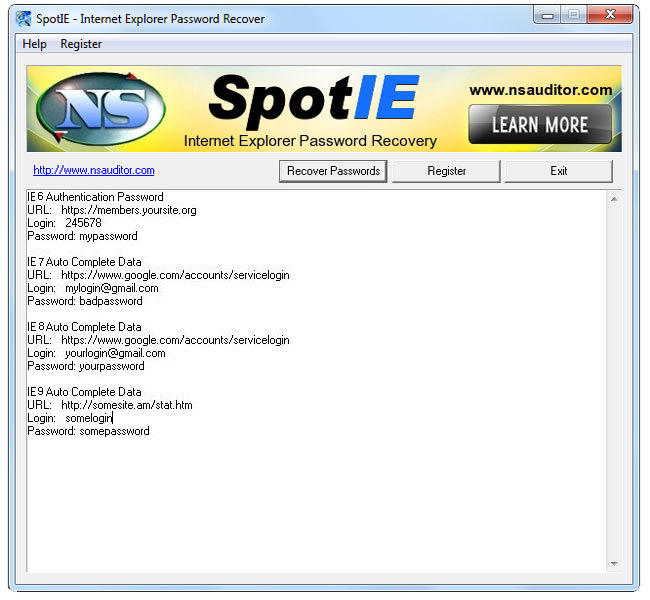The height and width of the screenshot is (600, 650).
Task: Click the IE 8 google.com servicelogin URL line
Action: click(x=158, y=340)
